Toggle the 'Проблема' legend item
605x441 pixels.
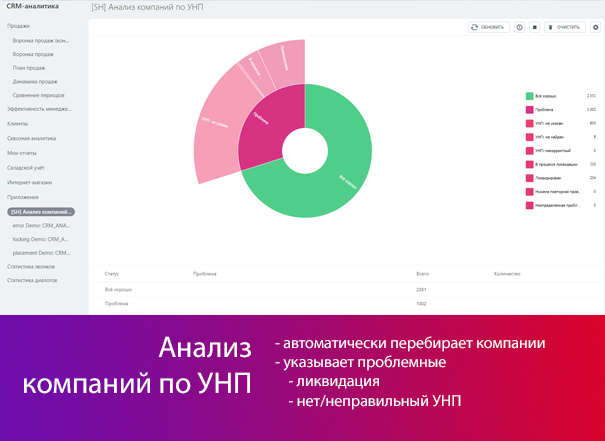(545, 109)
